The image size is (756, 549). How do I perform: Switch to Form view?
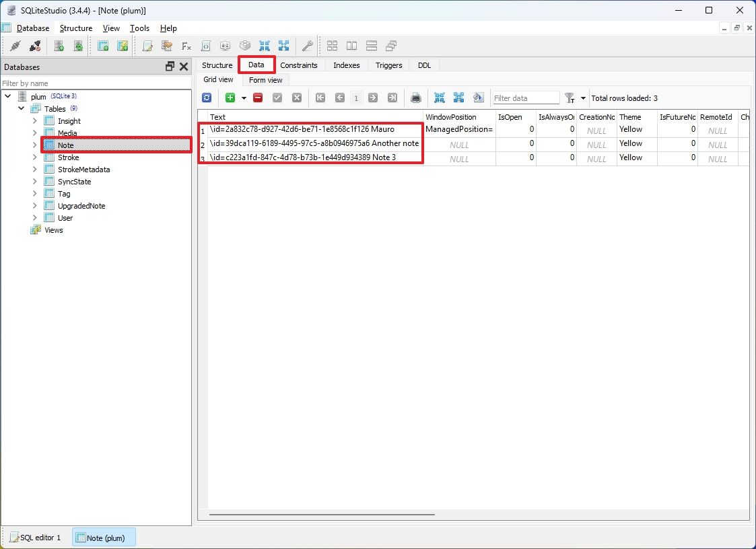pos(265,79)
